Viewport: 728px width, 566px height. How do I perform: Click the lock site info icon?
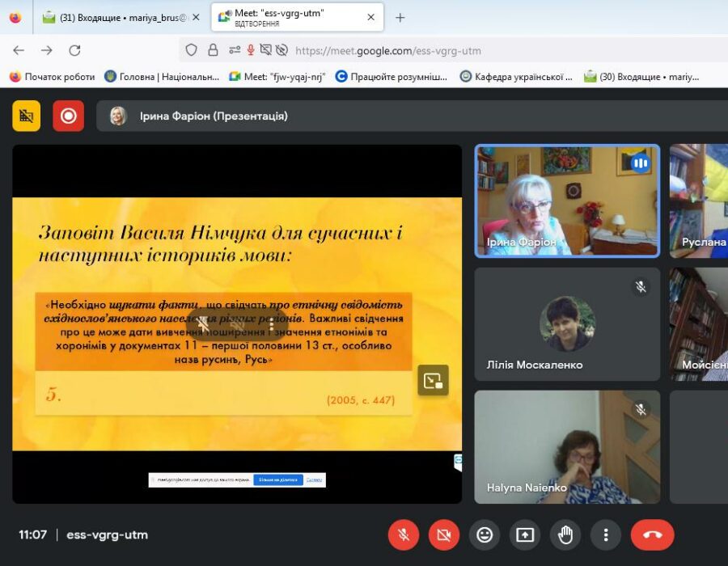213,50
